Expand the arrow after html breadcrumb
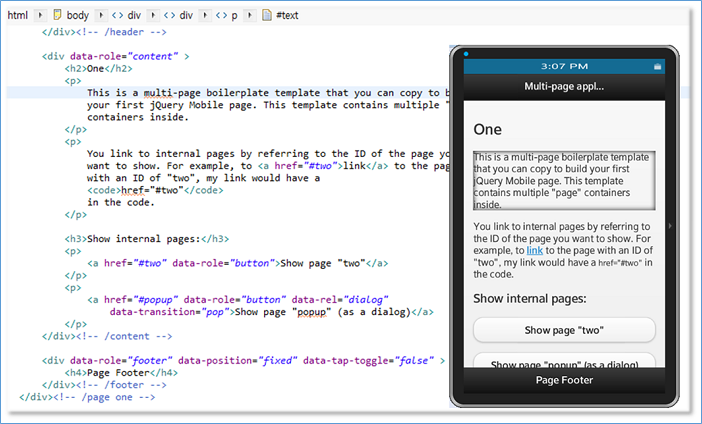The width and height of the screenshot is (702, 424). tap(40, 16)
